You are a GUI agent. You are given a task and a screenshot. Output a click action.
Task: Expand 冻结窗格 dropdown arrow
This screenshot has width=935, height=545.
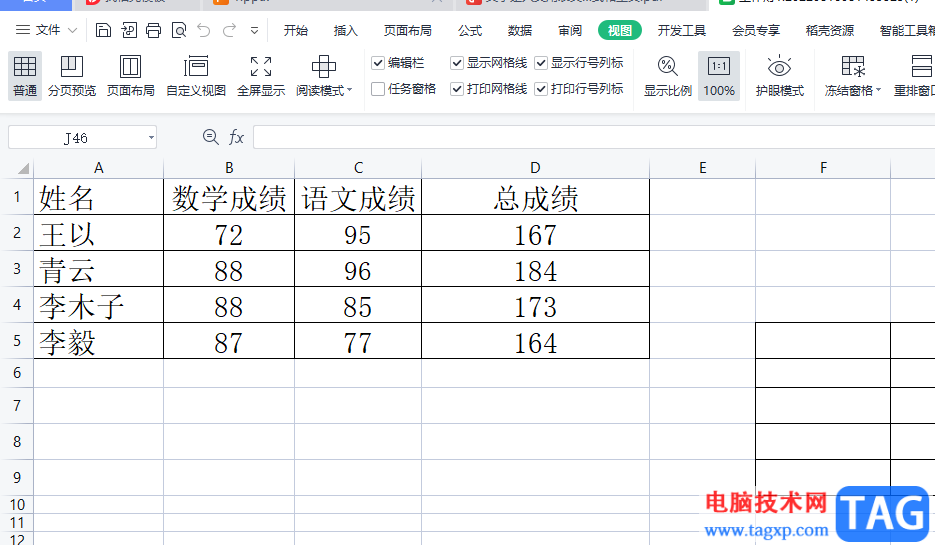(878, 90)
